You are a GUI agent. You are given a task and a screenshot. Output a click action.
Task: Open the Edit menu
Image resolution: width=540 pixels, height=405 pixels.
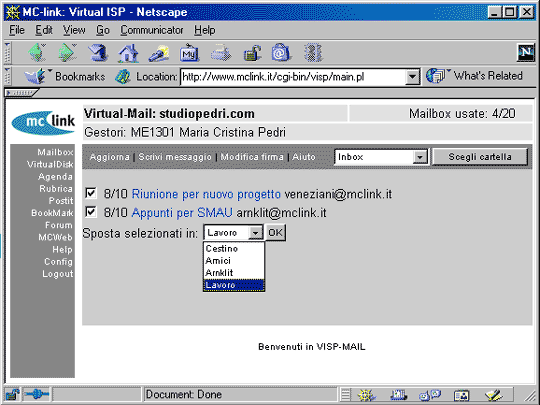(x=44, y=30)
